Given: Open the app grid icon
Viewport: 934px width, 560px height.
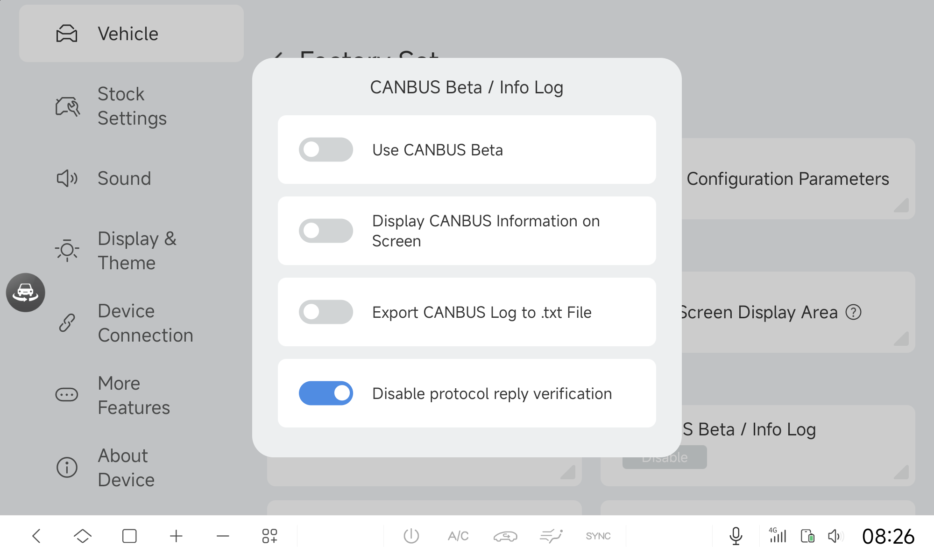Looking at the screenshot, I should pyautogui.click(x=269, y=536).
